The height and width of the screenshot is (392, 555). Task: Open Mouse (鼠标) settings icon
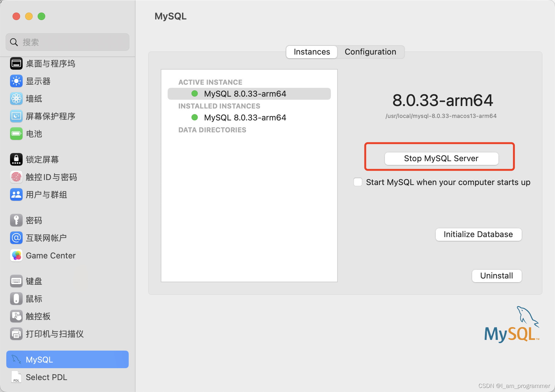16,299
